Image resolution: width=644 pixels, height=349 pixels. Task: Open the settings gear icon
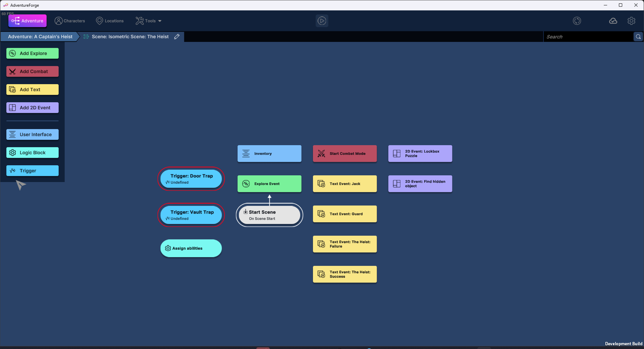click(631, 21)
